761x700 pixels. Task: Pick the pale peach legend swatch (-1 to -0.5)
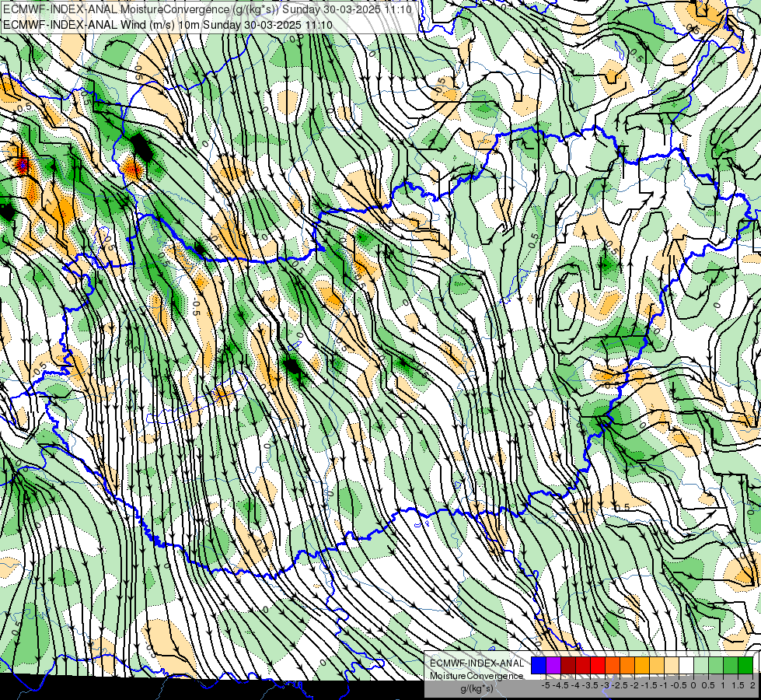point(672,666)
